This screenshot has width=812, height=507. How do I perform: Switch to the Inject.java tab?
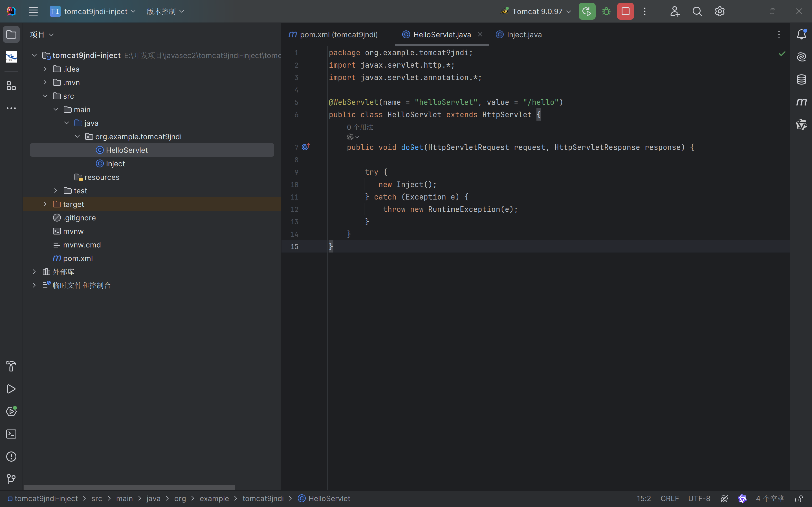point(524,35)
